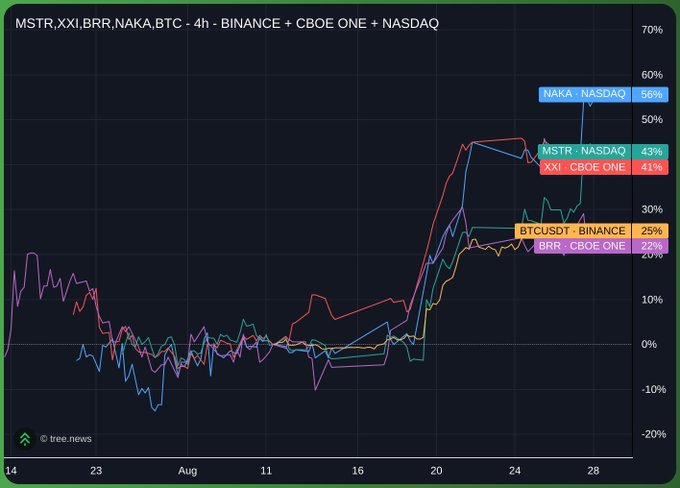Click the date label 20 on the time axis
The image size is (680, 488).
(x=436, y=471)
